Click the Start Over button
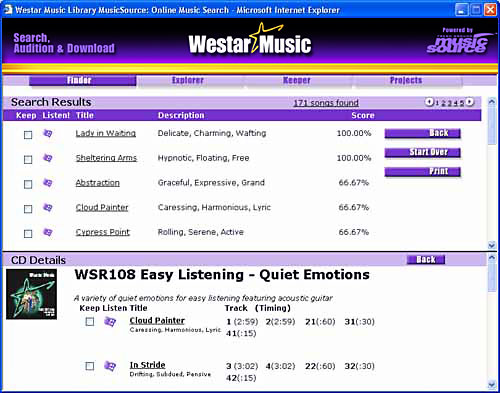 (x=423, y=153)
